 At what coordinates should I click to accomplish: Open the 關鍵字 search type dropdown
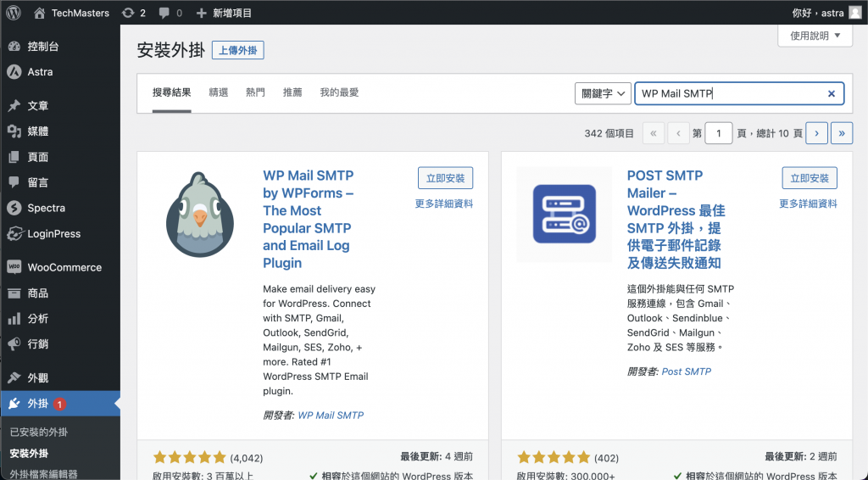[603, 93]
